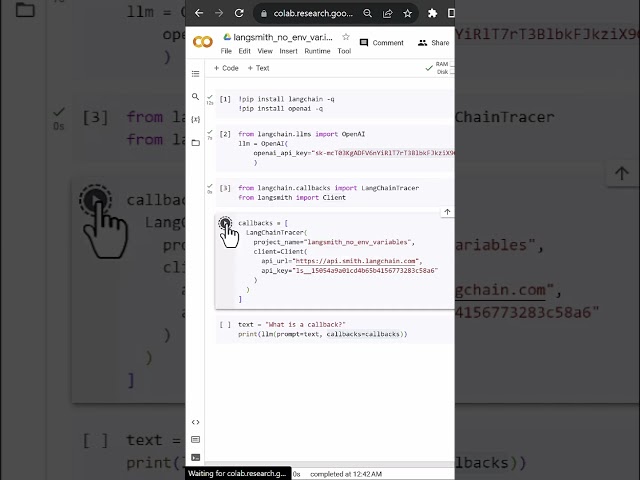Open the Insert menu

click(289, 51)
